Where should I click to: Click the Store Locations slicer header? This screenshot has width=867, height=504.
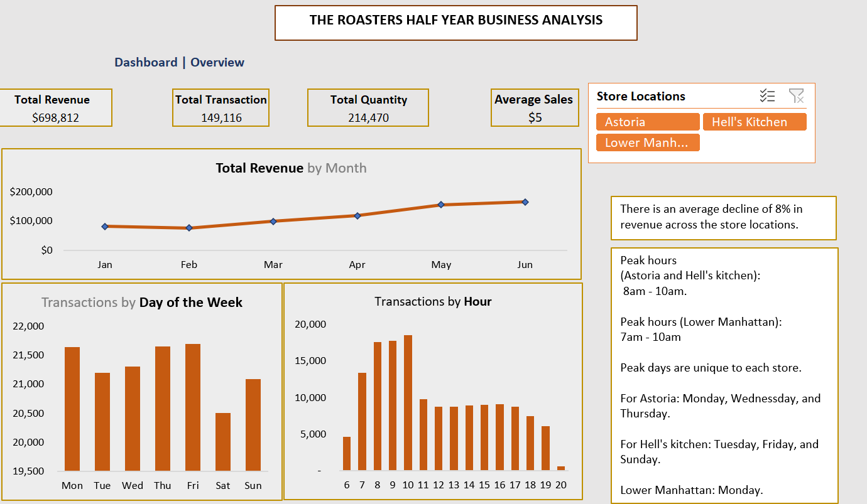tap(641, 96)
